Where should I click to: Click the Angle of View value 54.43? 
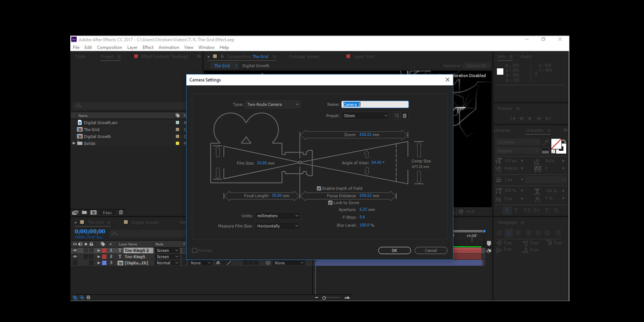[376, 163]
